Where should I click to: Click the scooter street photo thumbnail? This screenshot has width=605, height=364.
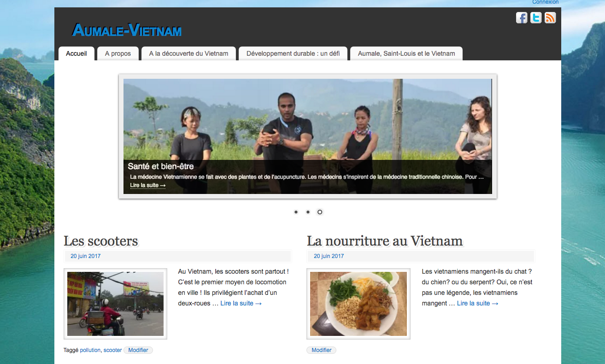(x=115, y=304)
